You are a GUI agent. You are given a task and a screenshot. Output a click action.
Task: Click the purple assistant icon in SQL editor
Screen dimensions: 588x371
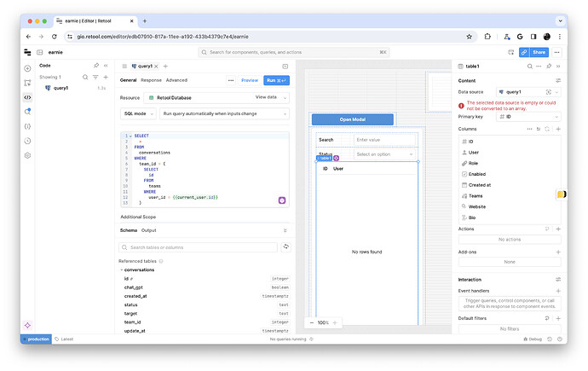282,200
